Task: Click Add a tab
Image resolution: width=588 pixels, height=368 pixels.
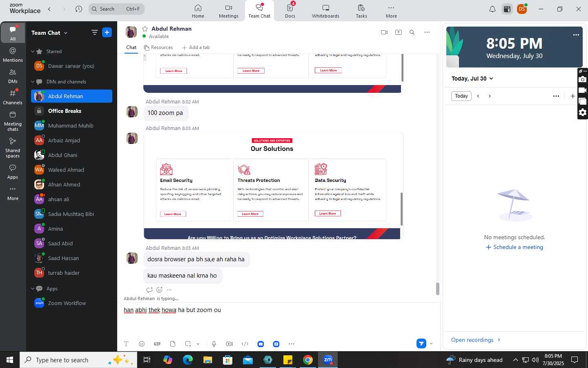Action: coord(196,47)
